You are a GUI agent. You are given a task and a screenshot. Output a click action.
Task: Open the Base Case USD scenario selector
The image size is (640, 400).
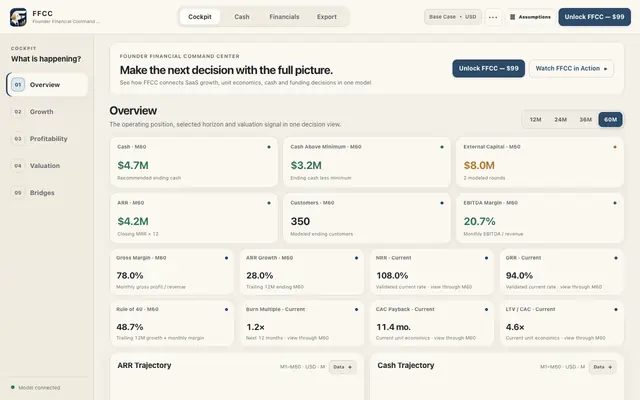pos(453,17)
